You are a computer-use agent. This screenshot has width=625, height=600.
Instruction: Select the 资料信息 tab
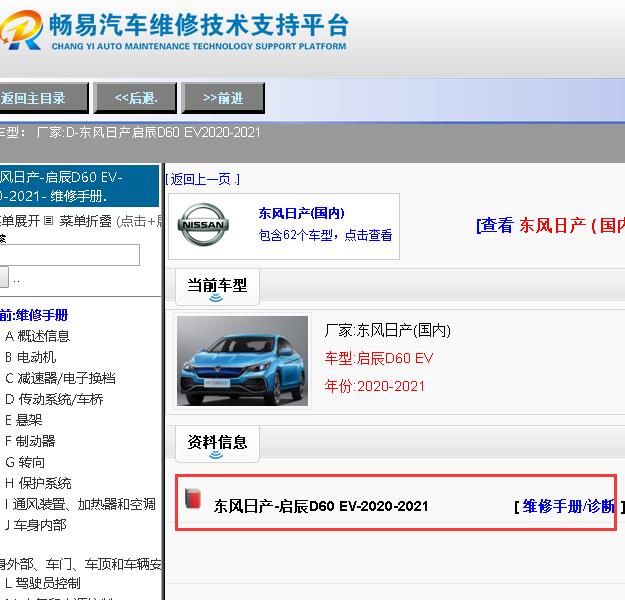tap(217, 444)
